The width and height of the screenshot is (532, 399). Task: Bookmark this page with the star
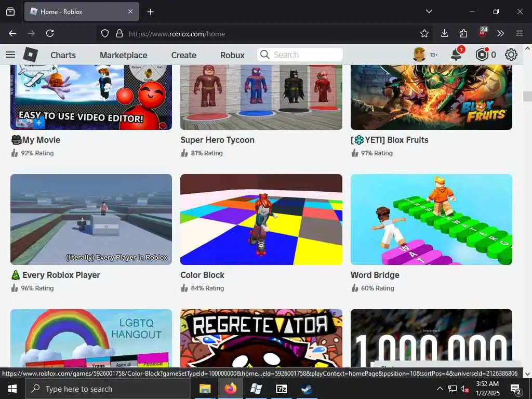424,33
